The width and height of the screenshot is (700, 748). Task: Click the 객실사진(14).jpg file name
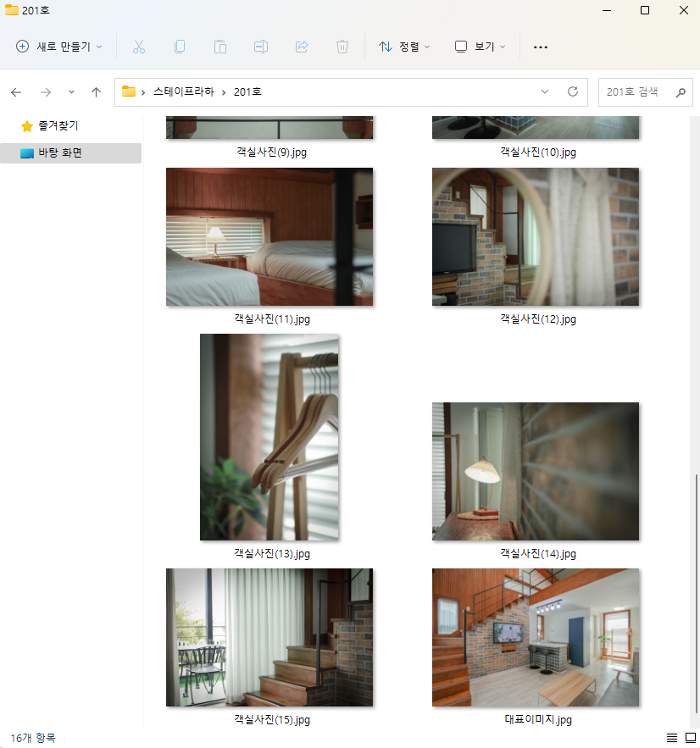pyautogui.click(x=538, y=554)
